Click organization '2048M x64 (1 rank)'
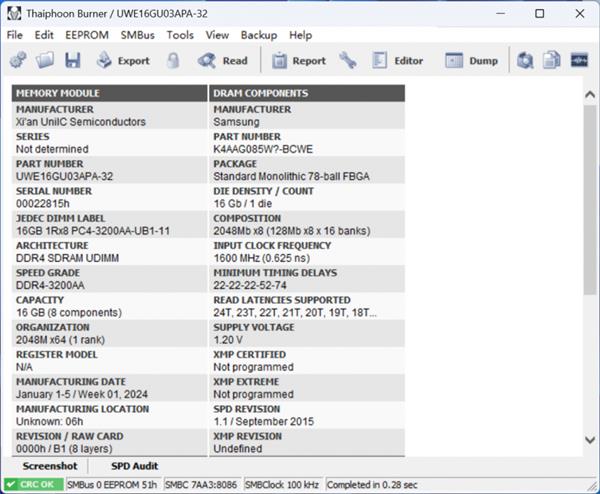Screen dimensions: 600x494 [x=60, y=339]
